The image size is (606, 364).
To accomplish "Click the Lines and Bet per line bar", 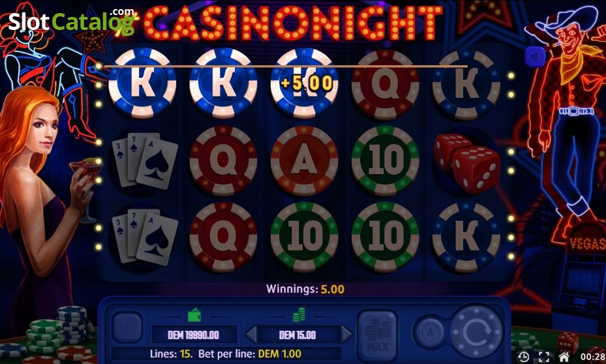I will [226, 354].
